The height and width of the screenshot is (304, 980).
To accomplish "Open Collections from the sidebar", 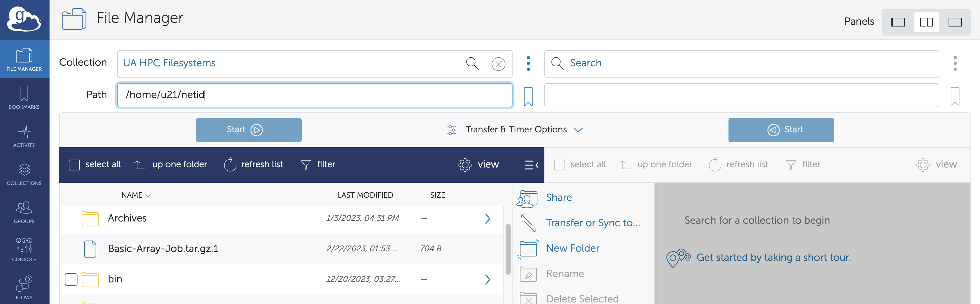I will tap(24, 174).
